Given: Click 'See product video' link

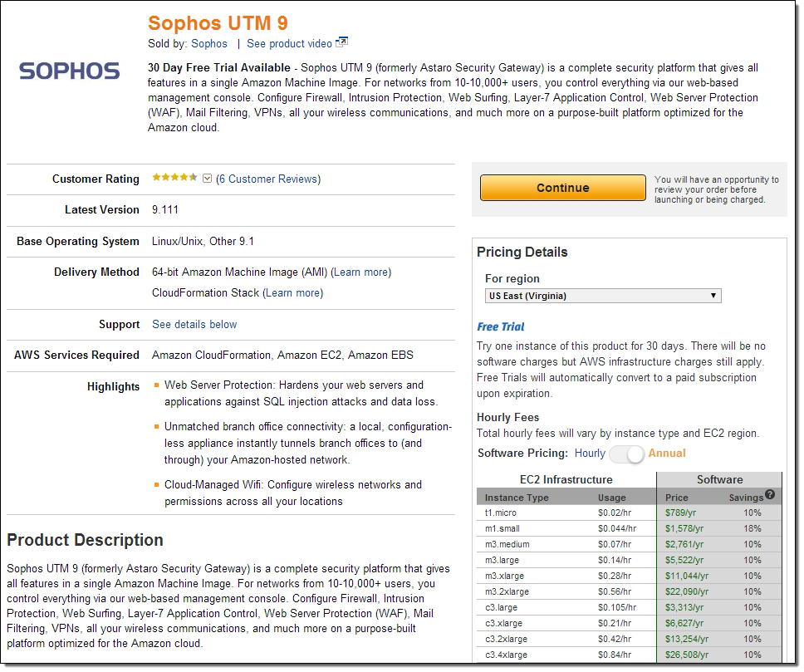Looking at the screenshot, I should point(289,43).
